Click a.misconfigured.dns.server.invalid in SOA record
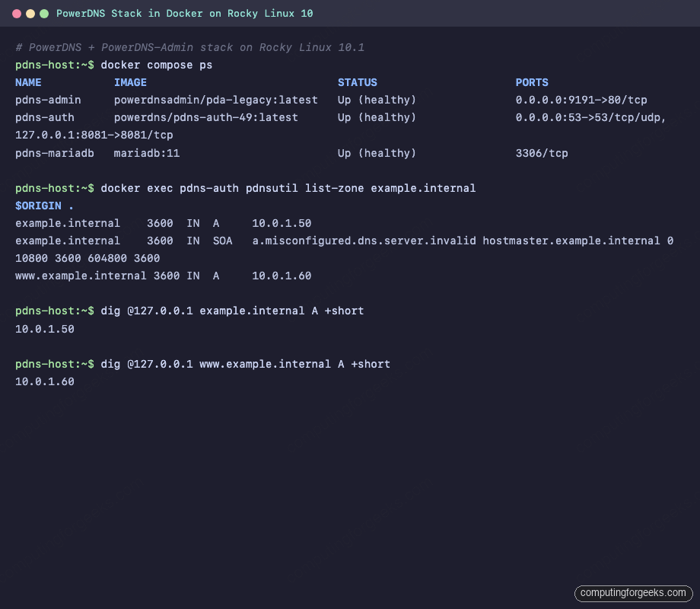 364,241
